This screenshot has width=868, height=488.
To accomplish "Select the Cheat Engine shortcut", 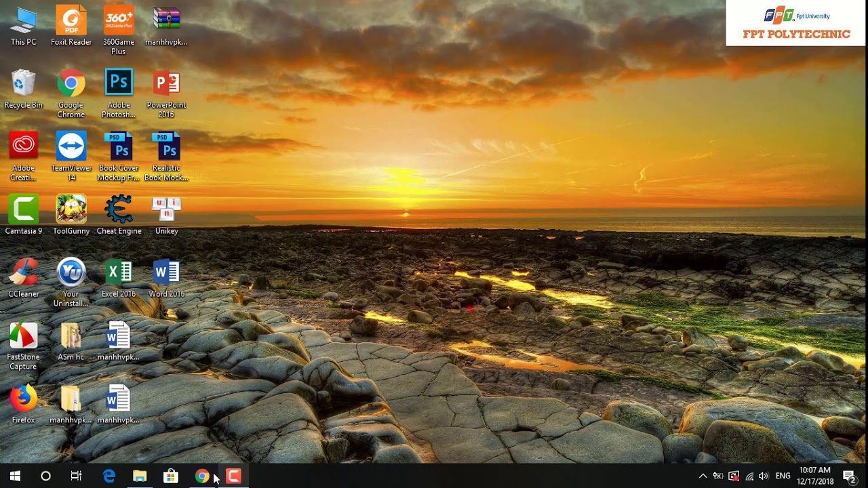I will [x=119, y=216].
